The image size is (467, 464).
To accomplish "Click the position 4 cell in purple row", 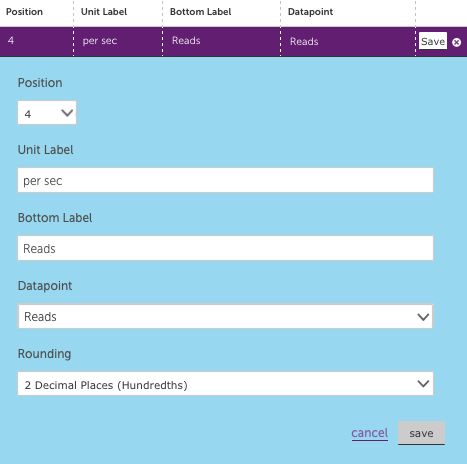I will pos(11,41).
